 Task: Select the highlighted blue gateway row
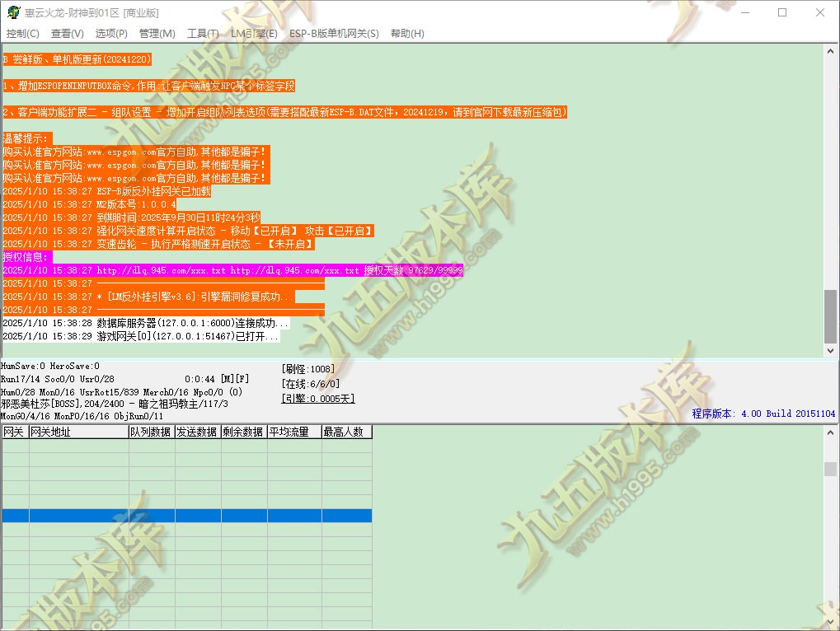pyautogui.click(x=185, y=514)
